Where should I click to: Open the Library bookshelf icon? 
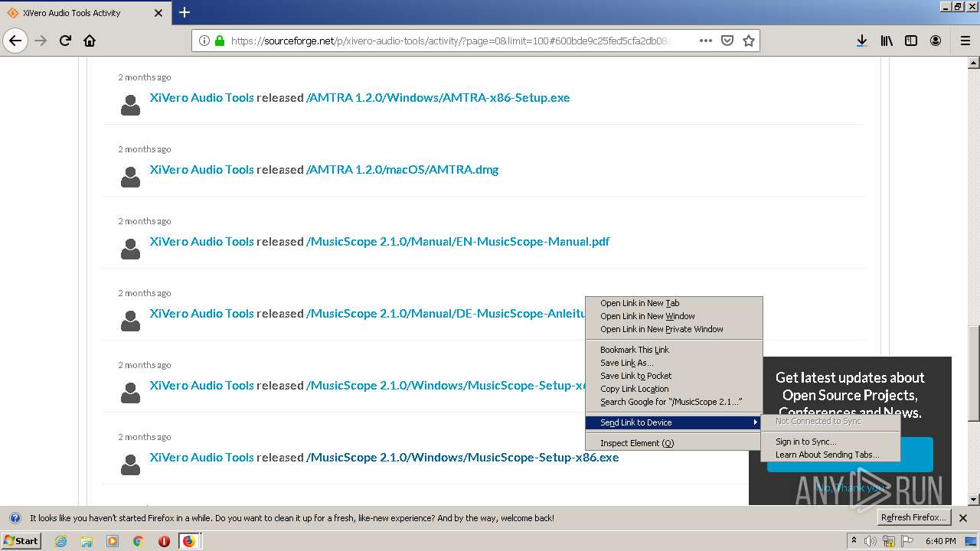coord(887,41)
